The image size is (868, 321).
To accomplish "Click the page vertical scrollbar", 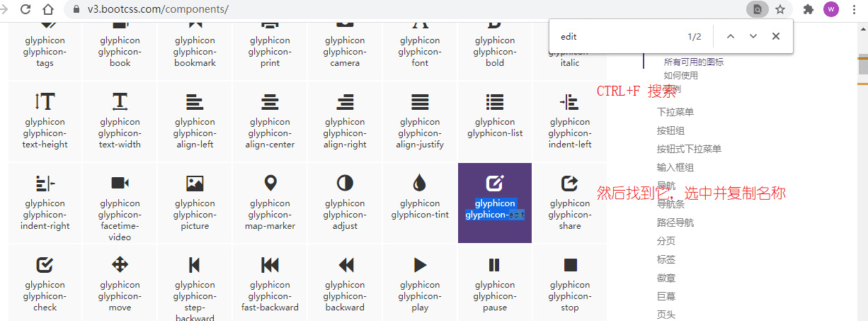I will click(863, 170).
